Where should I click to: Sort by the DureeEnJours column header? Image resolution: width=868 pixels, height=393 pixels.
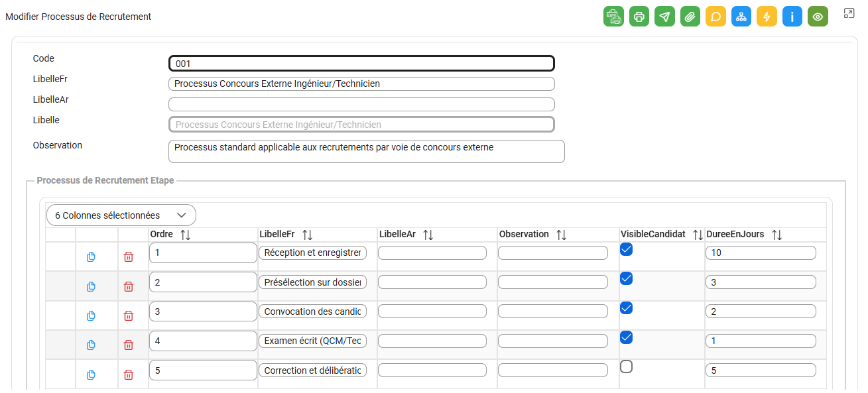pos(776,235)
